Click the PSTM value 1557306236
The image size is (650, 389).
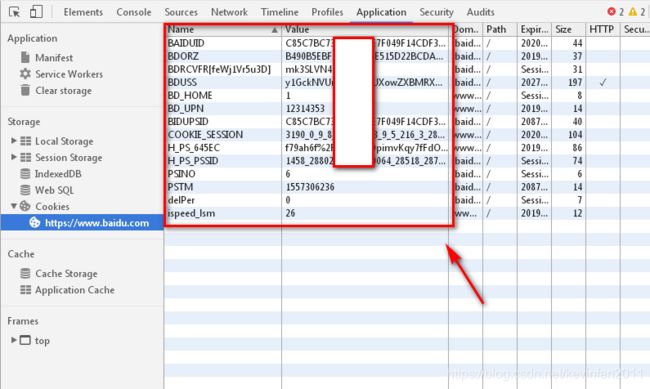pyautogui.click(x=310, y=187)
